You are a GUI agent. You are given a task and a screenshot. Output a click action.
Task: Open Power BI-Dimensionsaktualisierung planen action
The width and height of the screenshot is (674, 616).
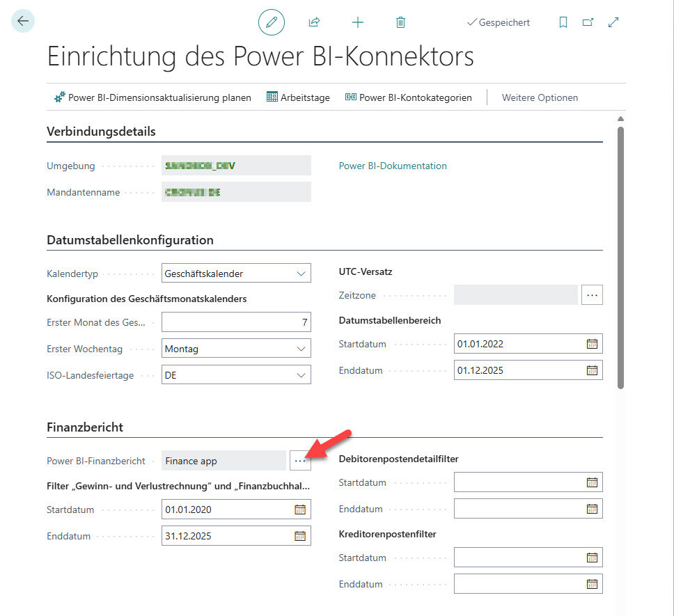152,97
